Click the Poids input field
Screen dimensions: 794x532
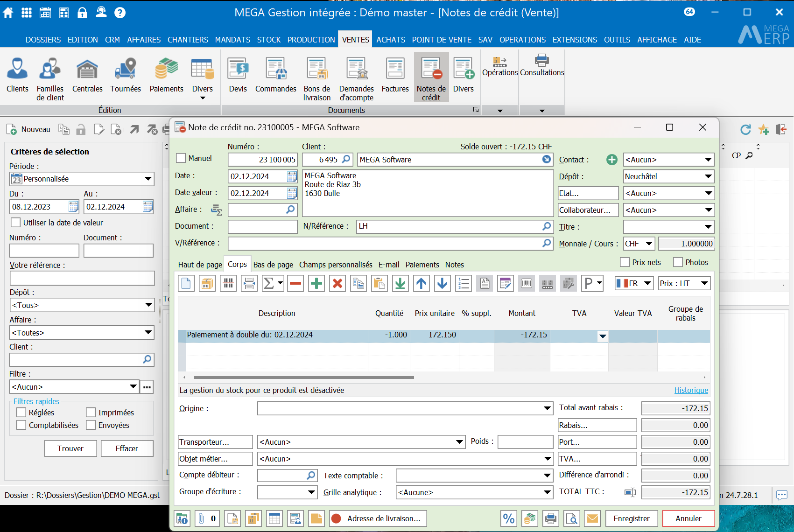pyautogui.click(x=525, y=441)
